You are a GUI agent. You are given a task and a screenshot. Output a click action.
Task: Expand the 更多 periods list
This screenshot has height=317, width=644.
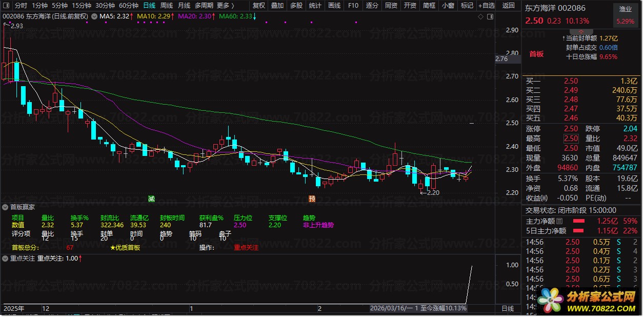(x=225, y=6)
